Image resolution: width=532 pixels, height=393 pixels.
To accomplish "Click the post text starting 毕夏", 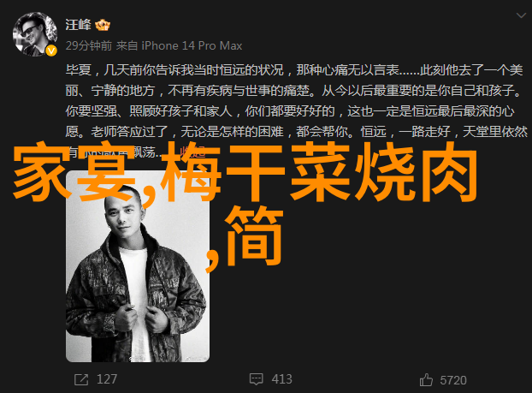I will (x=294, y=70).
